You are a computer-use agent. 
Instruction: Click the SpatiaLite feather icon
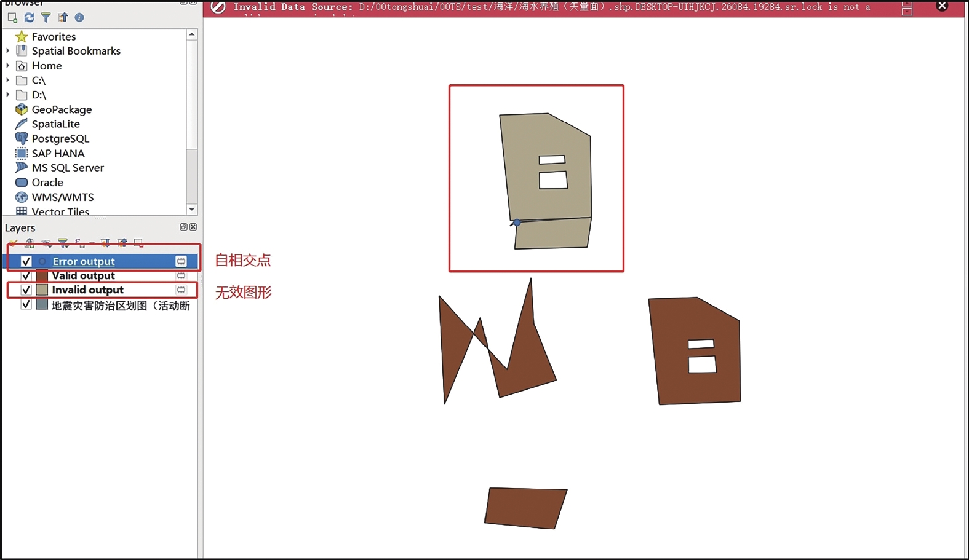[x=22, y=124]
